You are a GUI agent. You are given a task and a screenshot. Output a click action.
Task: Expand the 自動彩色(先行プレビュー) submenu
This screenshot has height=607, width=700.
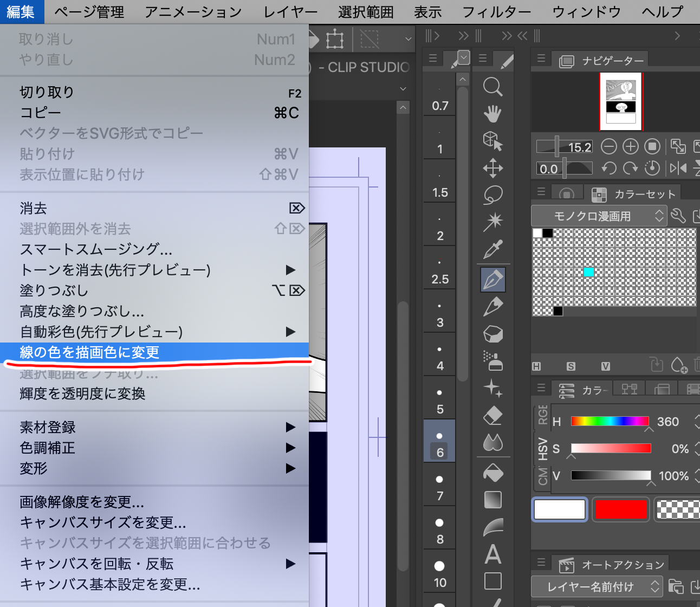[154, 332]
